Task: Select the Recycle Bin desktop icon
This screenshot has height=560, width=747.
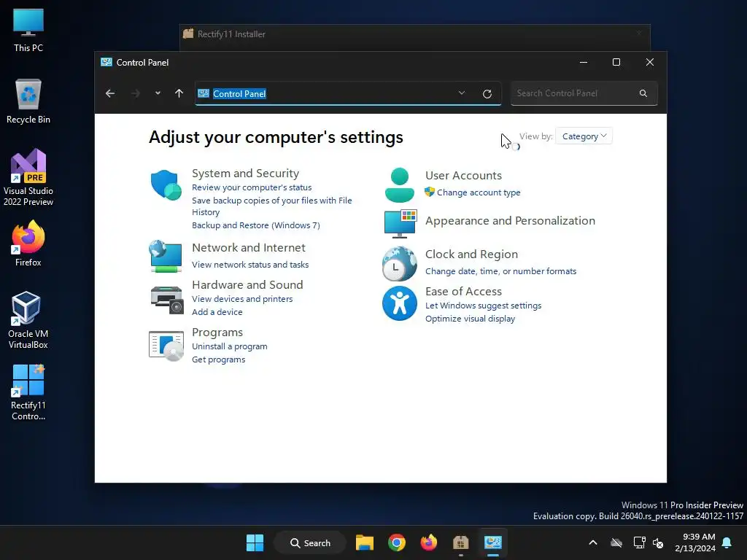Action: (x=28, y=101)
